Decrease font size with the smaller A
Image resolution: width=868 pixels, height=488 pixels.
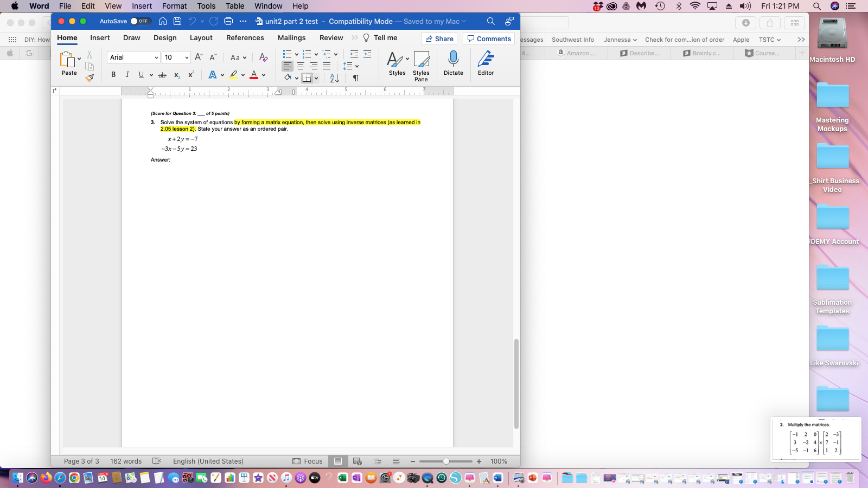click(x=213, y=57)
